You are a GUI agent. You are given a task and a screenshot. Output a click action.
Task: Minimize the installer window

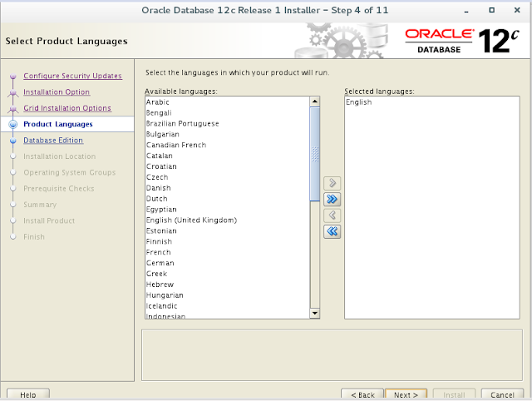click(x=466, y=11)
